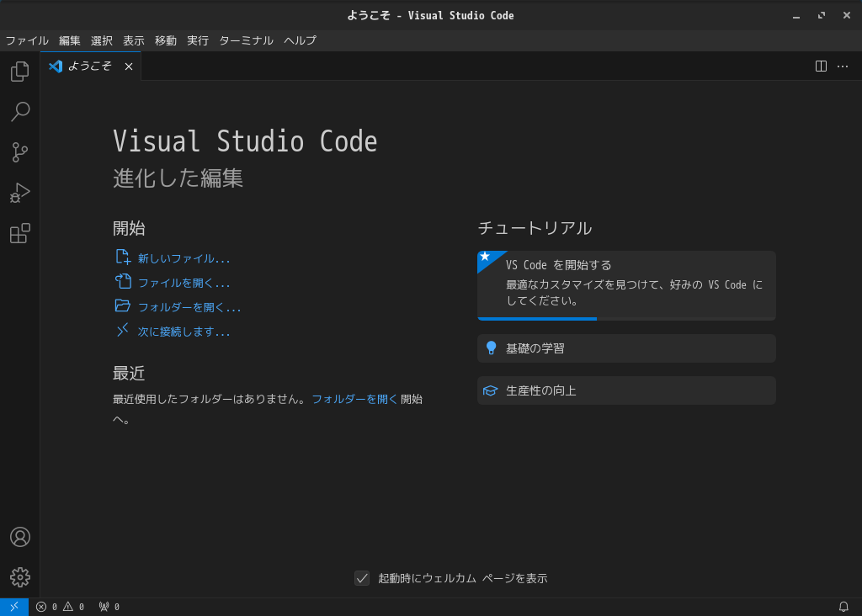Click the graduation cap icon on 生産性の向上
This screenshot has width=862, height=616.
coord(491,390)
